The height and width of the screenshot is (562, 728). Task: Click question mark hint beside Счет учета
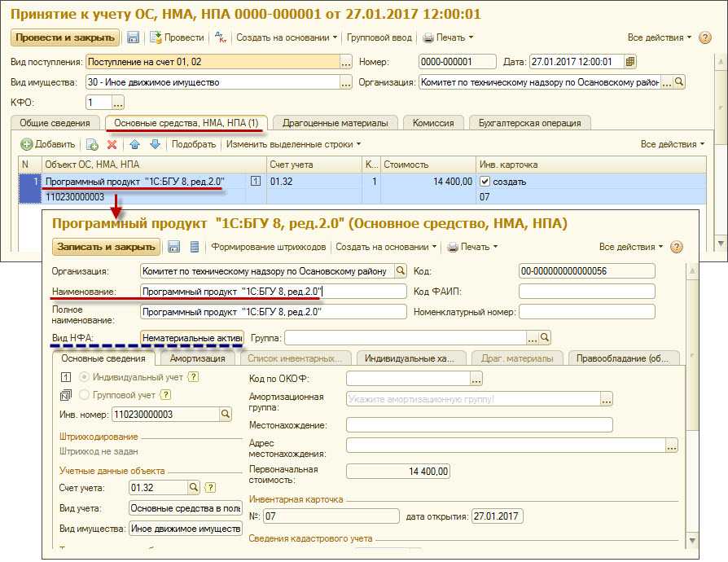point(210,487)
